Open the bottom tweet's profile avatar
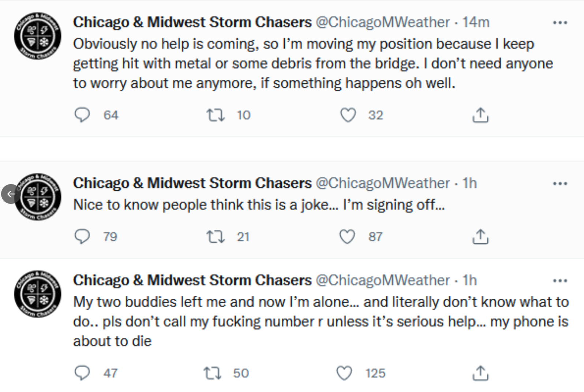 (38, 294)
